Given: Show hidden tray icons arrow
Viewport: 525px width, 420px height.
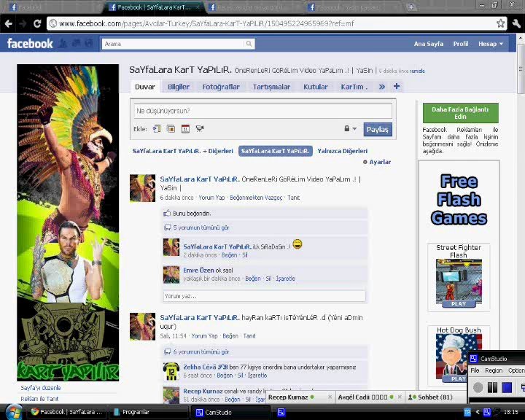Looking at the screenshot, I should pyautogui.click(x=478, y=412).
